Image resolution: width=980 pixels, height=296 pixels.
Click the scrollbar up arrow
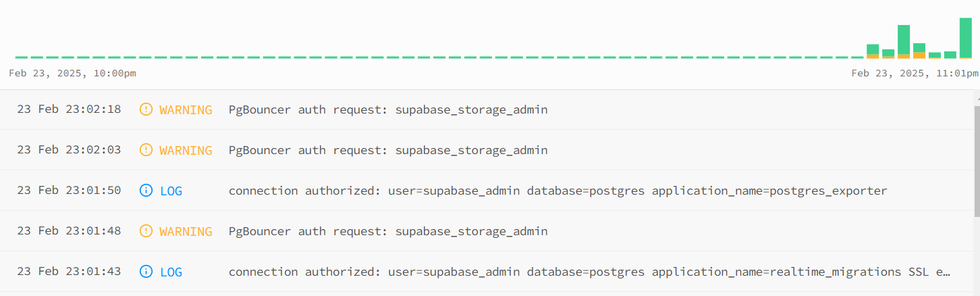click(x=977, y=97)
